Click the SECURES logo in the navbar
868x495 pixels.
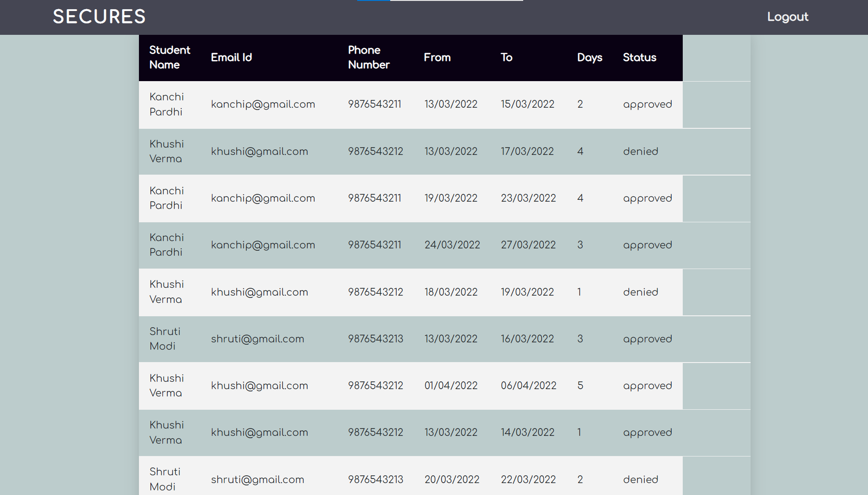coord(99,16)
